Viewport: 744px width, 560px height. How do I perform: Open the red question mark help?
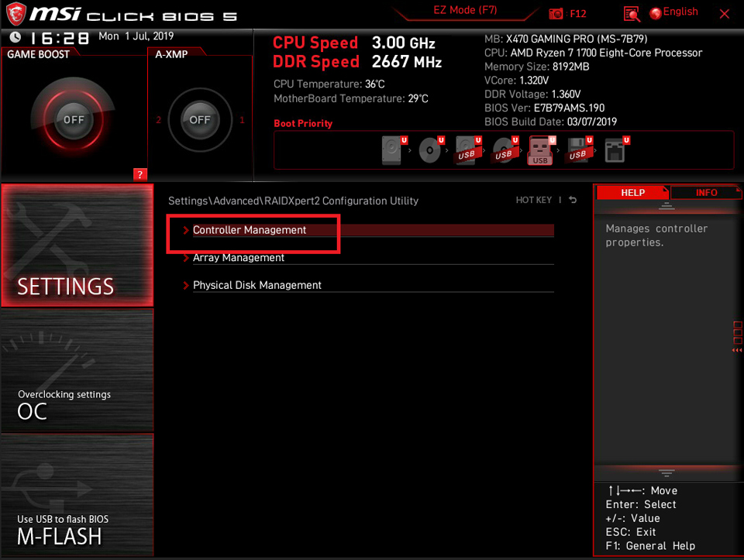tap(140, 174)
